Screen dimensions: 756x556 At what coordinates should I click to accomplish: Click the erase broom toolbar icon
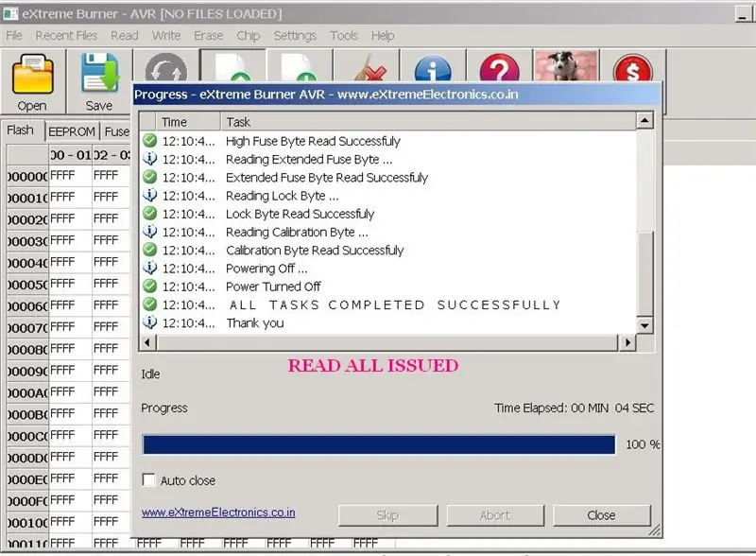point(368,67)
